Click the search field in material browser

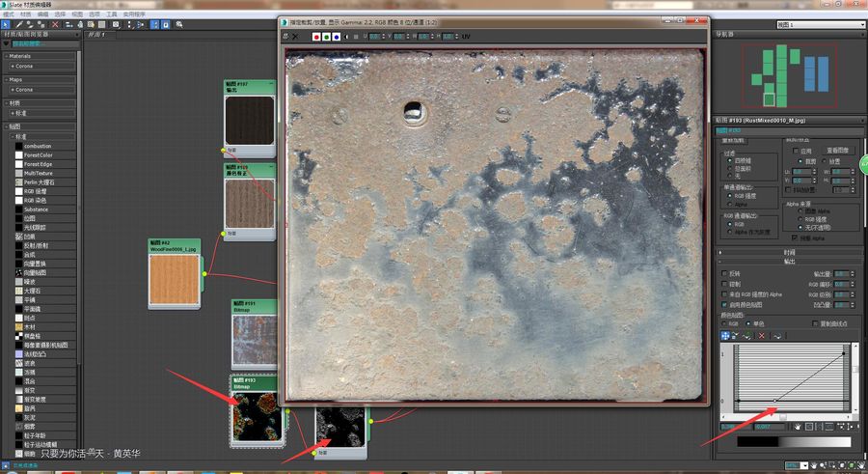(x=43, y=43)
